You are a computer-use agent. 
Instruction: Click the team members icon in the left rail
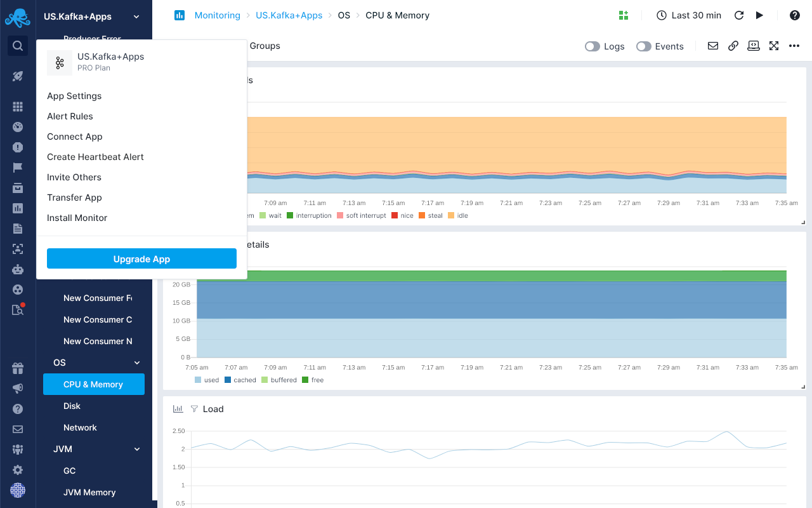[18, 450]
